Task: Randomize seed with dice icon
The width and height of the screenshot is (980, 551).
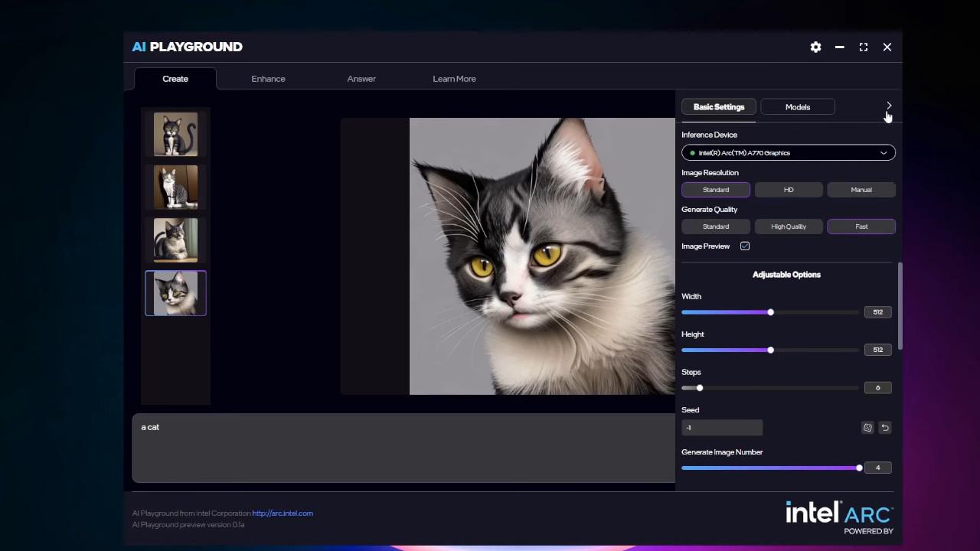Action: tap(867, 428)
